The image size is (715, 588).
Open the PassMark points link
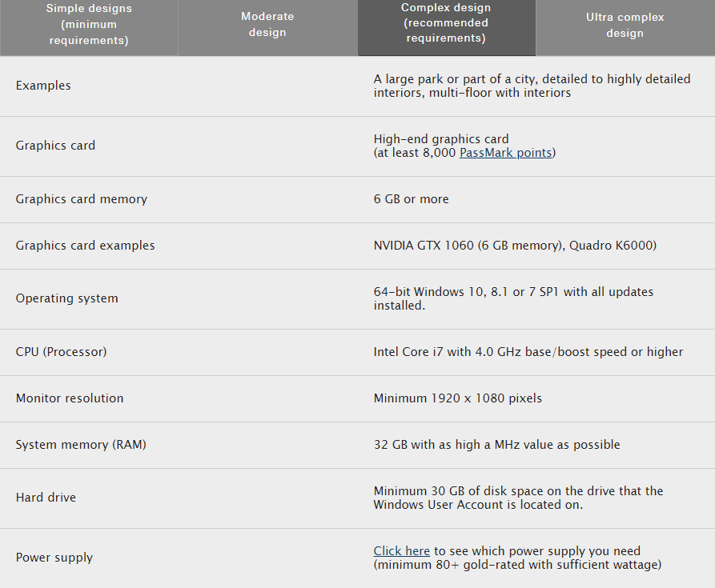506,153
